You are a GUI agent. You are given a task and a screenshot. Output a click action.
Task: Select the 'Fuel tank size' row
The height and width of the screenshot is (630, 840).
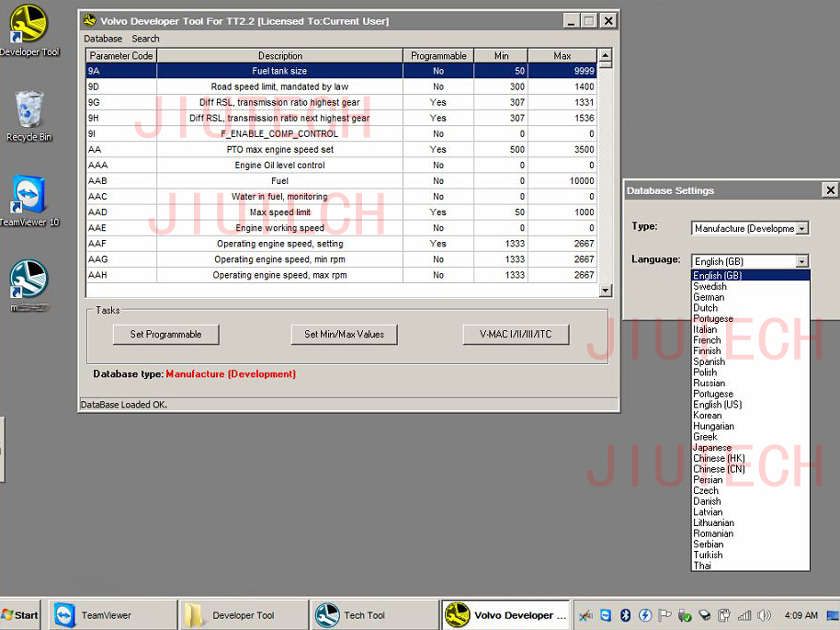pos(341,71)
